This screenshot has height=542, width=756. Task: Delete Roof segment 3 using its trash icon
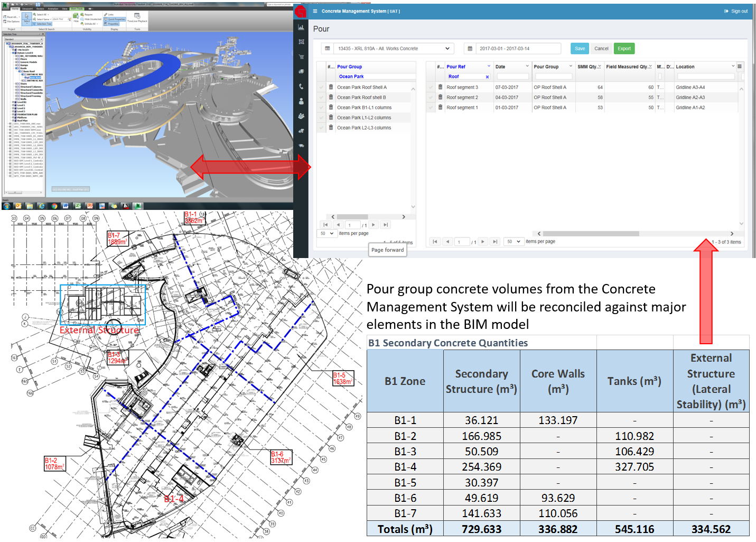440,87
